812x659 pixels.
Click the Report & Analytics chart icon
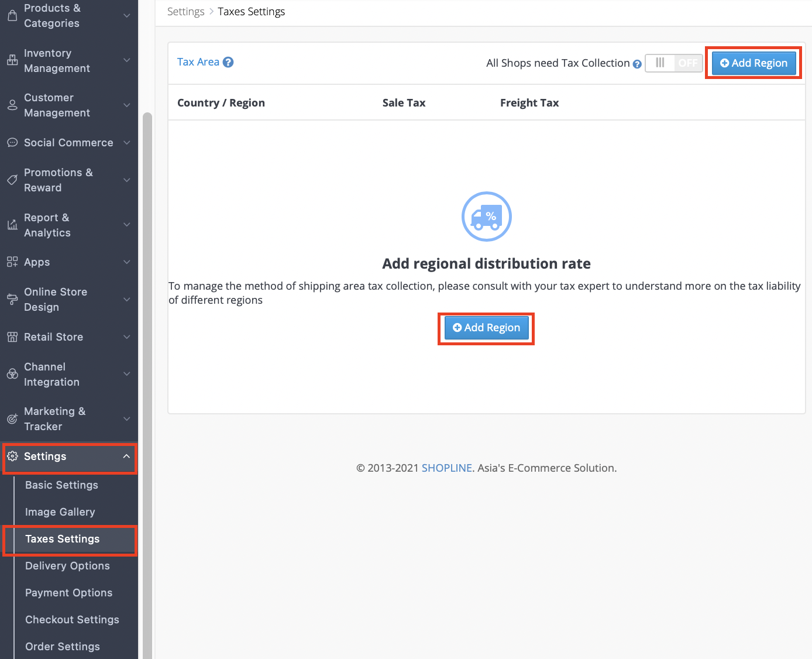tap(12, 225)
